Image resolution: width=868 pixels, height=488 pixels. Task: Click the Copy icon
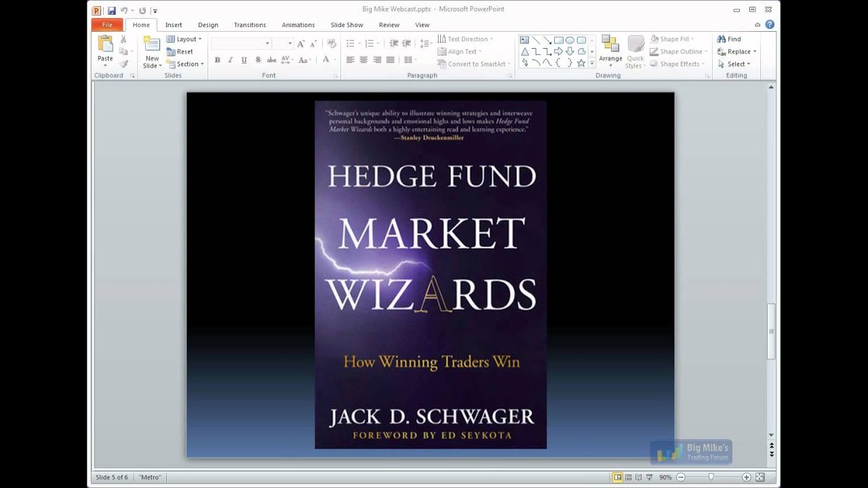(x=123, y=52)
